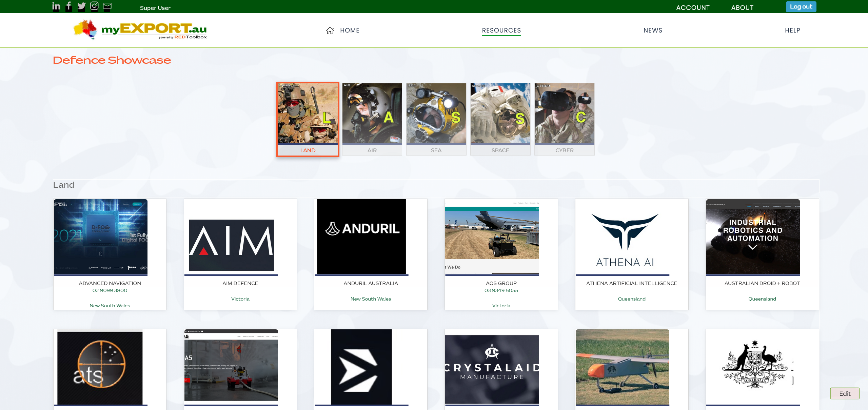Image resolution: width=868 pixels, height=410 pixels.
Task: Open the RESOURCES menu
Action: click(x=501, y=30)
